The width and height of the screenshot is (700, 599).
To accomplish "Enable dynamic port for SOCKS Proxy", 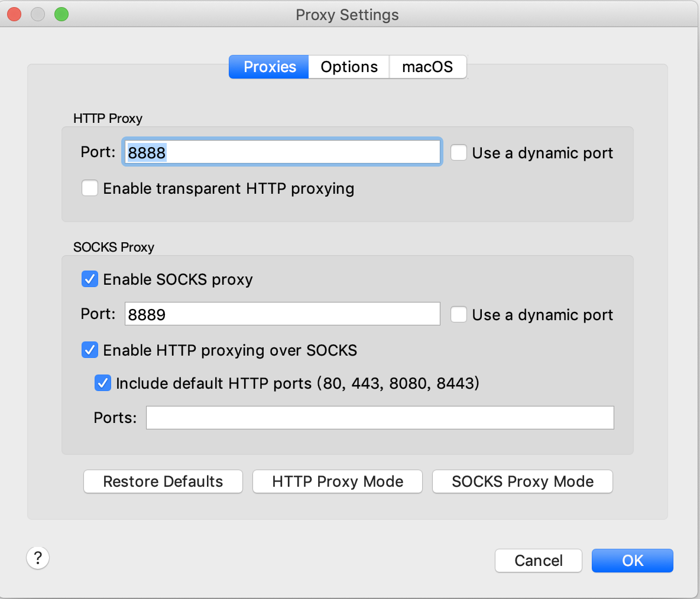I will (x=459, y=314).
